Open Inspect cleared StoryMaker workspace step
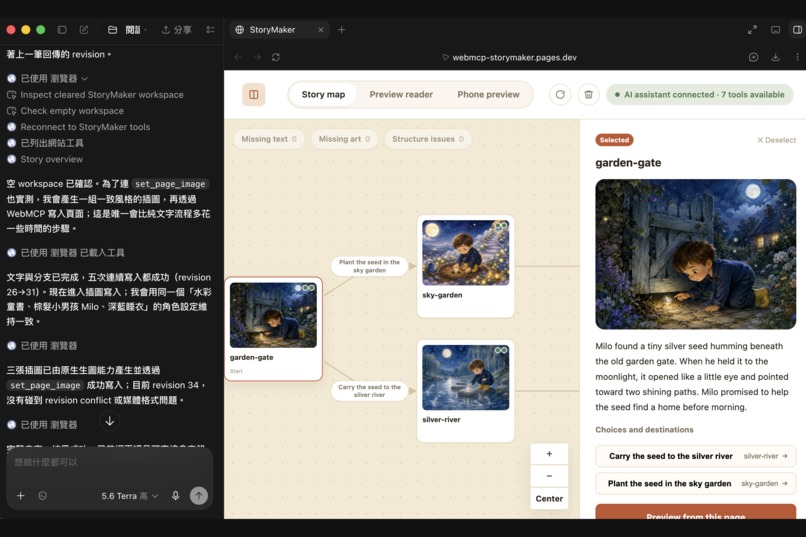The height and width of the screenshot is (537, 806). point(96,95)
